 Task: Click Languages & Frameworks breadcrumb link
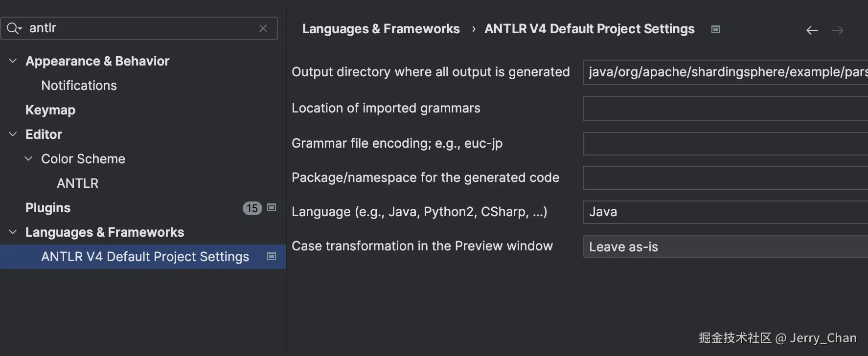tap(381, 29)
